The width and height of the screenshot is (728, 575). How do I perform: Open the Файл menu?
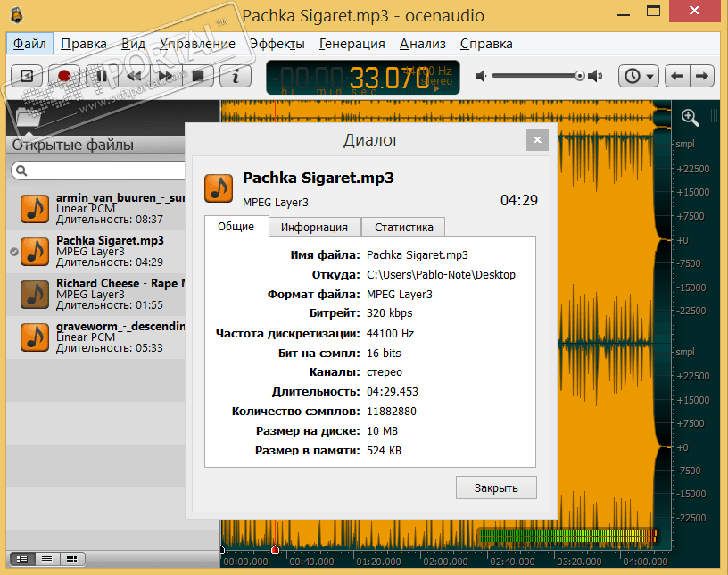click(x=29, y=44)
